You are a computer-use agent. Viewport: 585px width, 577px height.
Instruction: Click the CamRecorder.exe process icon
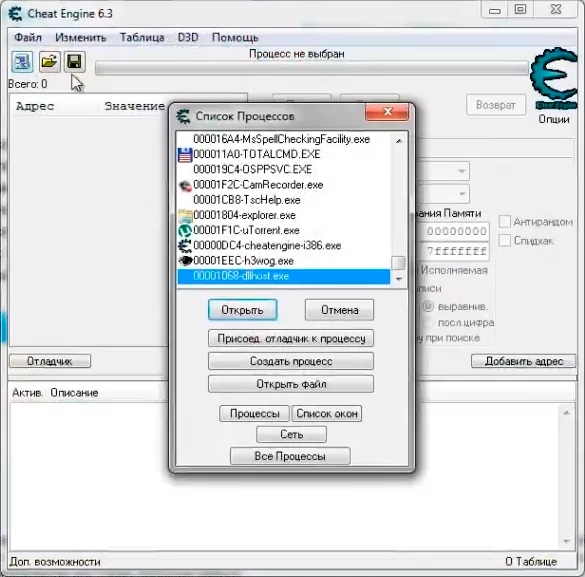pyautogui.click(x=185, y=185)
